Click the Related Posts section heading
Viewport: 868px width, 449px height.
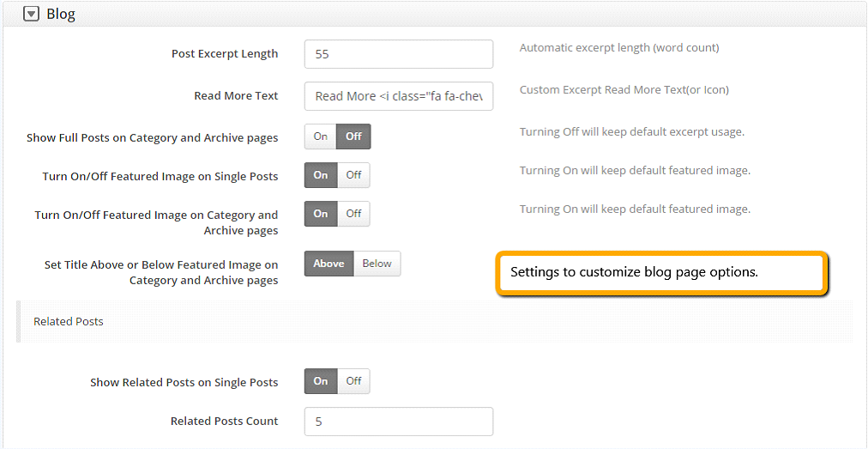(69, 321)
